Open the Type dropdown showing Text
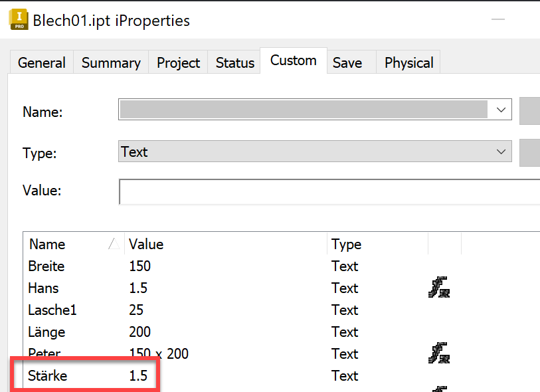The width and height of the screenshot is (540, 392). pos(501,151)
